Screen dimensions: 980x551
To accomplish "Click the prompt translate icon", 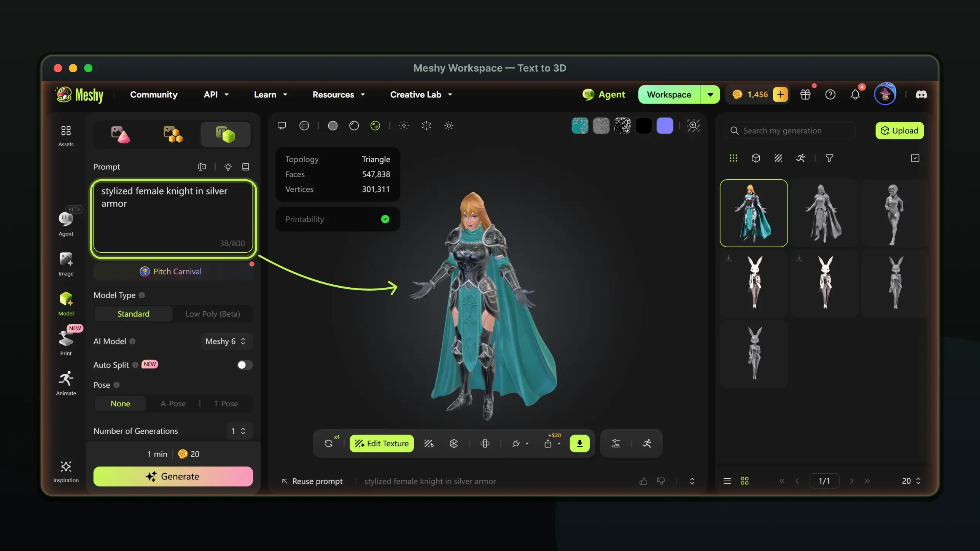I will 202,167.
